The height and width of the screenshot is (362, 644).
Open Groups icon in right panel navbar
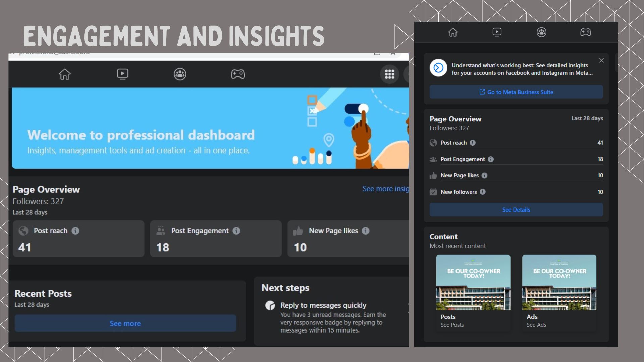pyautogui.click(x=541, y=32)
